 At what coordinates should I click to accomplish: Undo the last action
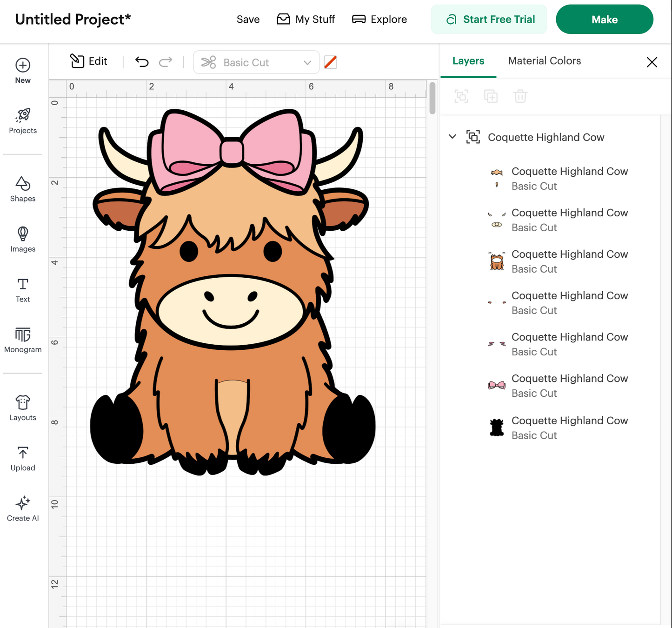pyautogui.click(x=142, y=62)
